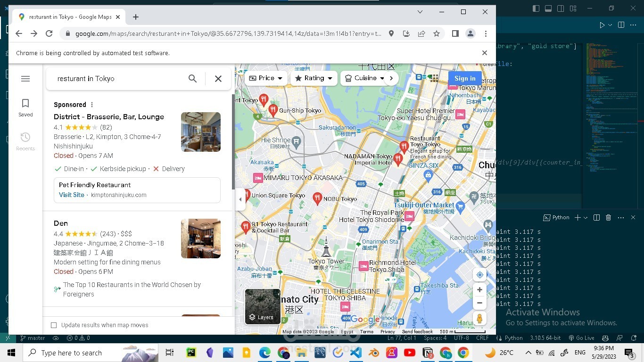Click the Street View pegman icon

(479, 319)
